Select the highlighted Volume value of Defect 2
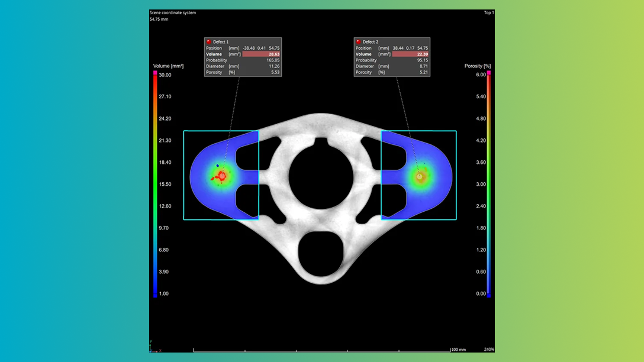This screenshot has height=362, width=644. (x=422, y=53)
